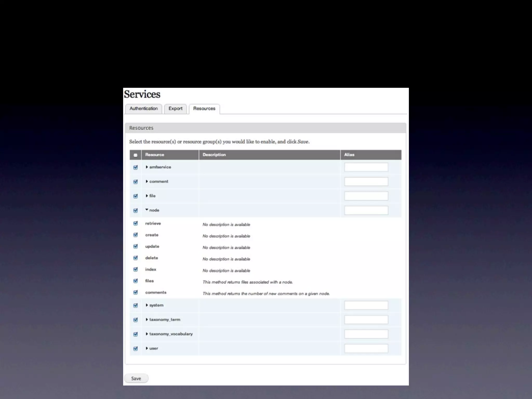This screenshot has height=399, width=532.
Task: Collapse the node resource group
Action: [x=147, y=210]
